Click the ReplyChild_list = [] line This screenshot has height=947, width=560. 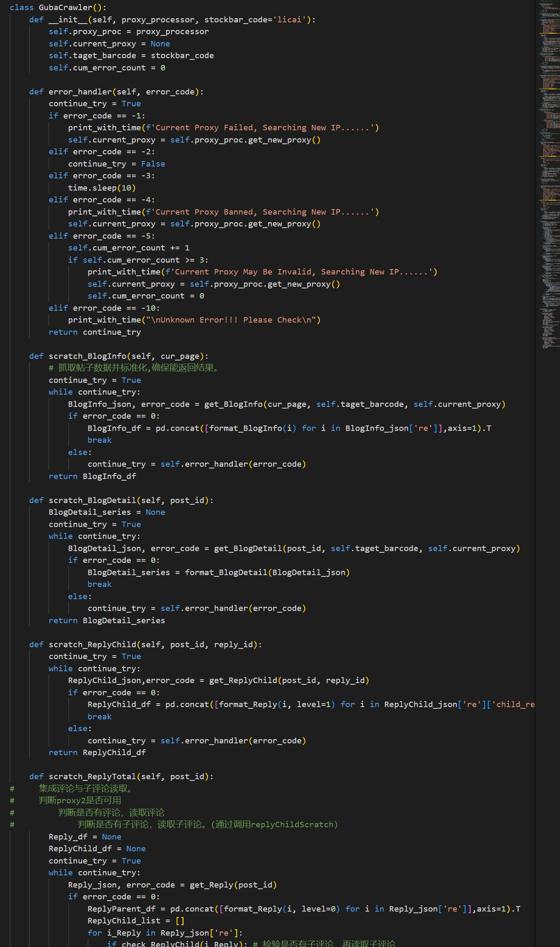tap(136, 920)
